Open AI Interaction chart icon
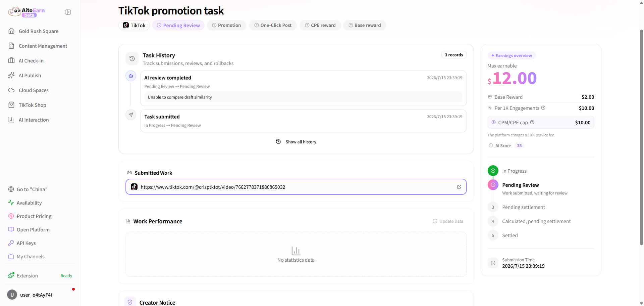The image size is (644, 306). coord(11,120)
